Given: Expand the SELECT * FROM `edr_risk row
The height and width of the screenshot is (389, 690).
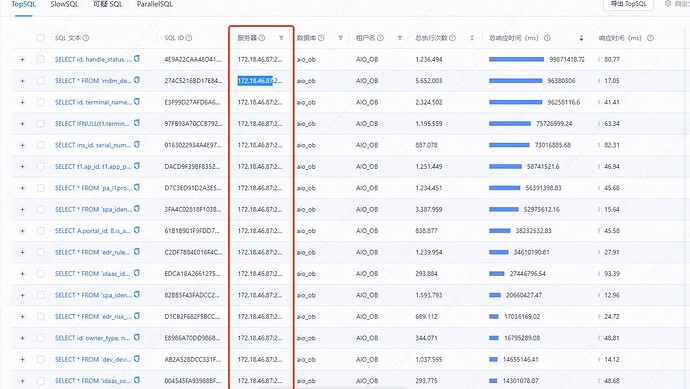Looking at the screenshot, I should (22, 317).
